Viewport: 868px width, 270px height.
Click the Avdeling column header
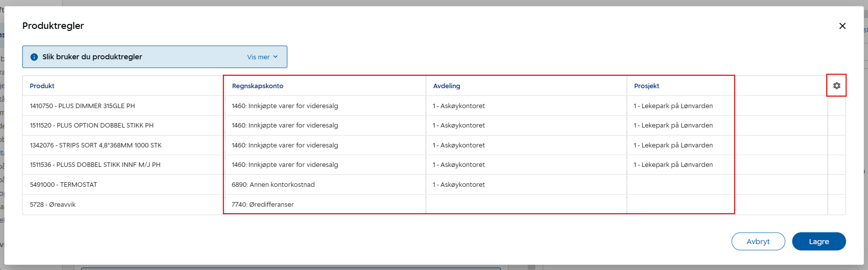click(447, 86)
